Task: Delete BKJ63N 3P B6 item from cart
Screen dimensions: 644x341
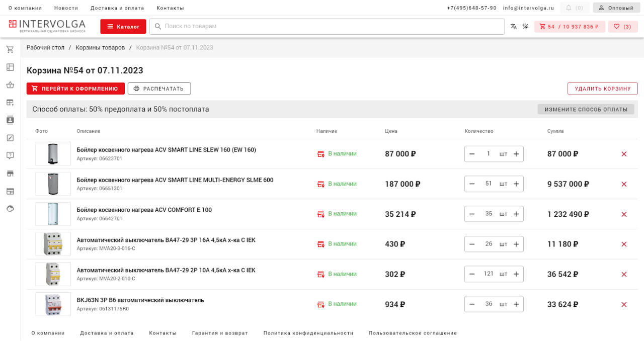Action: (x=624, y=304)
